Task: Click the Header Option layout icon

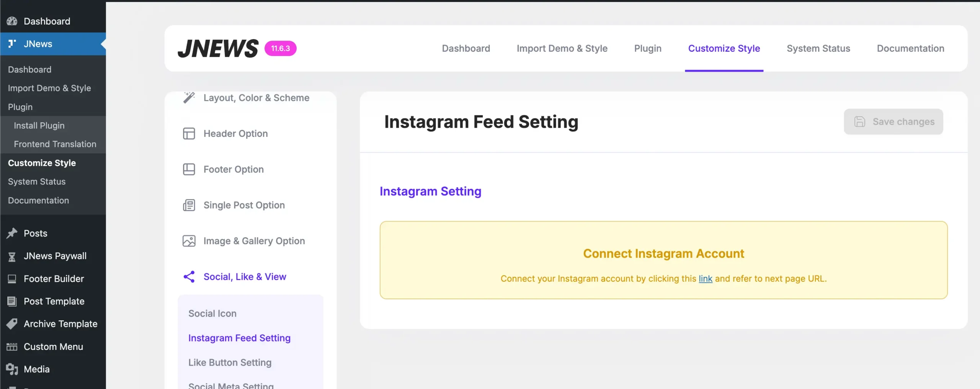Action: (189, 133)
